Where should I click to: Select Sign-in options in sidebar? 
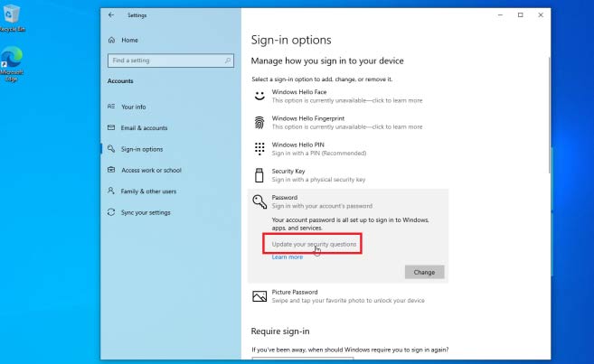(142, 149)
